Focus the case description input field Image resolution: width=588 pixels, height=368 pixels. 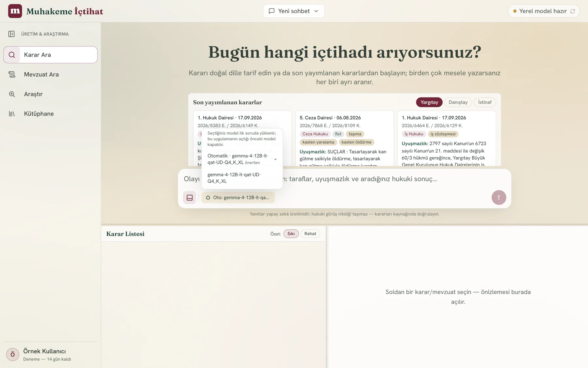(344, 179)
